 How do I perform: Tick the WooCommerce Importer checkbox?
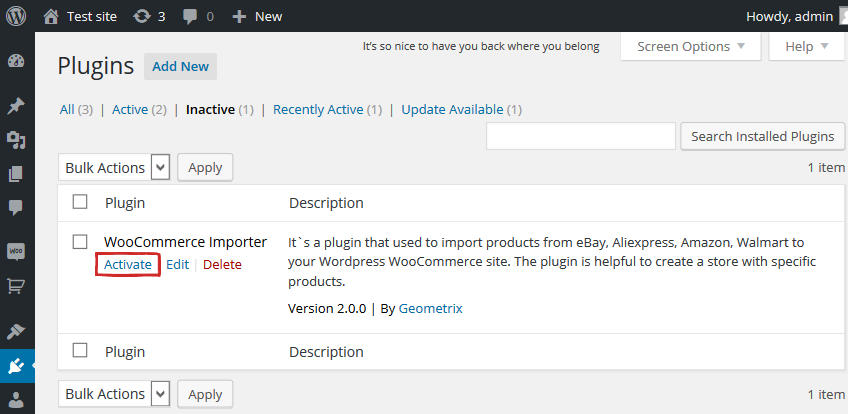[80, 242]
